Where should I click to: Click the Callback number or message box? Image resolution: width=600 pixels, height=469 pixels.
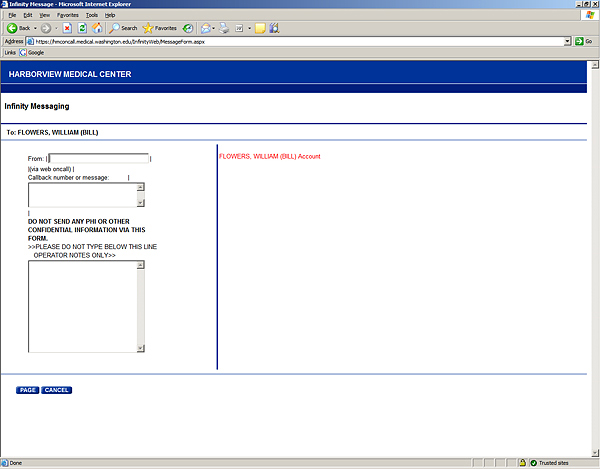[x=82, y=194]
